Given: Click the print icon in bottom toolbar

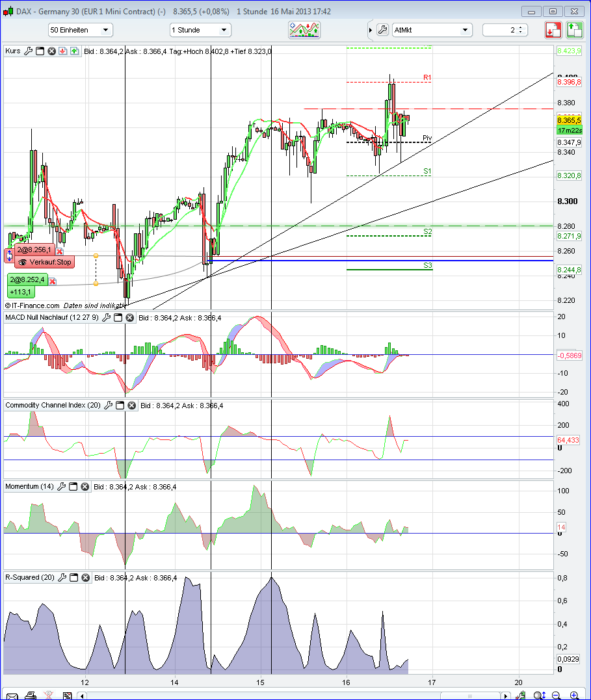Looking at the screenshot, I should (31, 695).
